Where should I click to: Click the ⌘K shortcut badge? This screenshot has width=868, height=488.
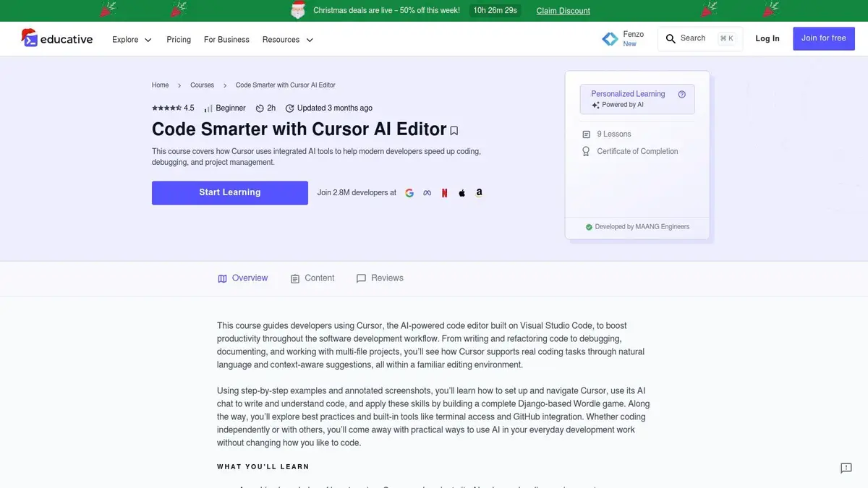726,38
